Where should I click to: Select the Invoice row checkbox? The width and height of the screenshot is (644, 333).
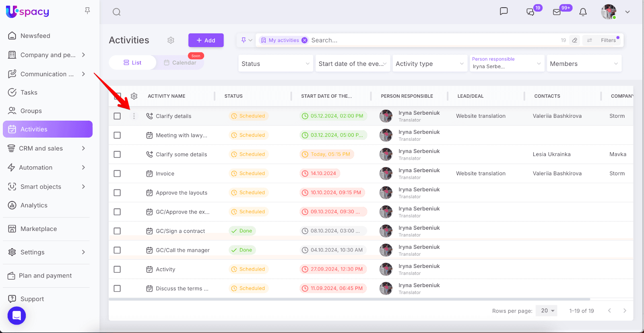(x=117, y=174)
